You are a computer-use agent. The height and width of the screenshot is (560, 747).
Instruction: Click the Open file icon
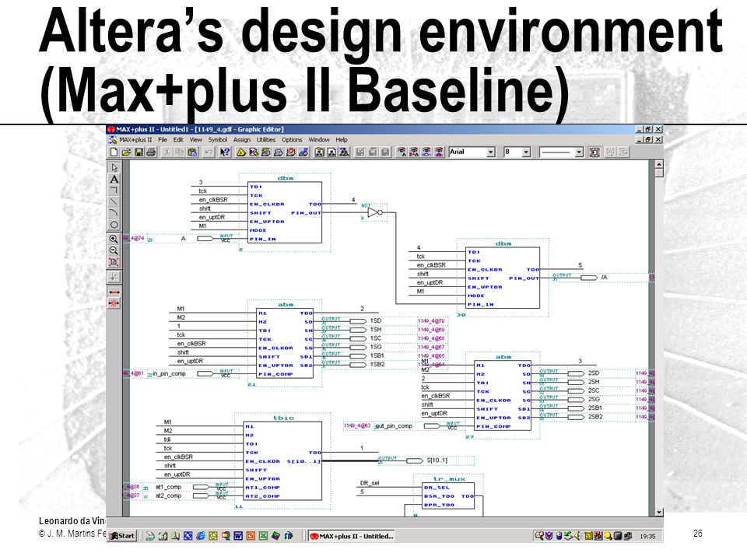click(126, 152)
